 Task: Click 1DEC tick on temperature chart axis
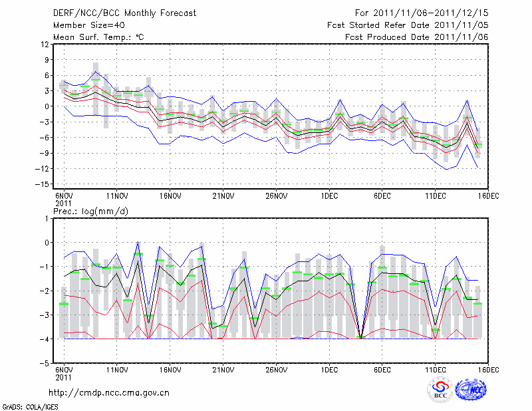pos(329,196)
